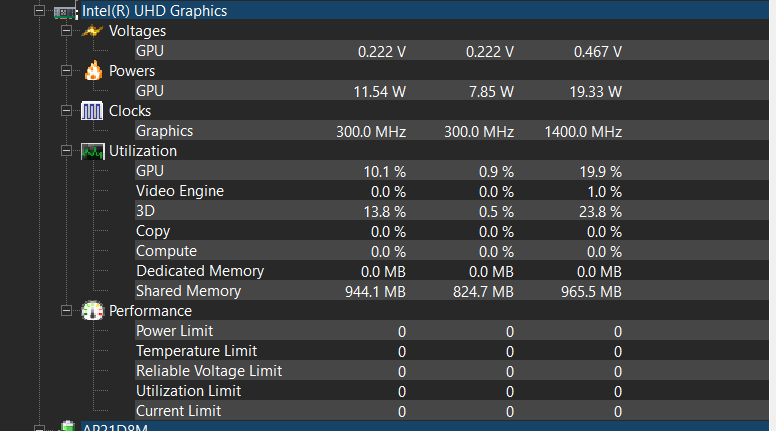Click the 1400.0 MHz maximum clock value
The width and height of the screenshot is (776, 431).
[583, 132]
